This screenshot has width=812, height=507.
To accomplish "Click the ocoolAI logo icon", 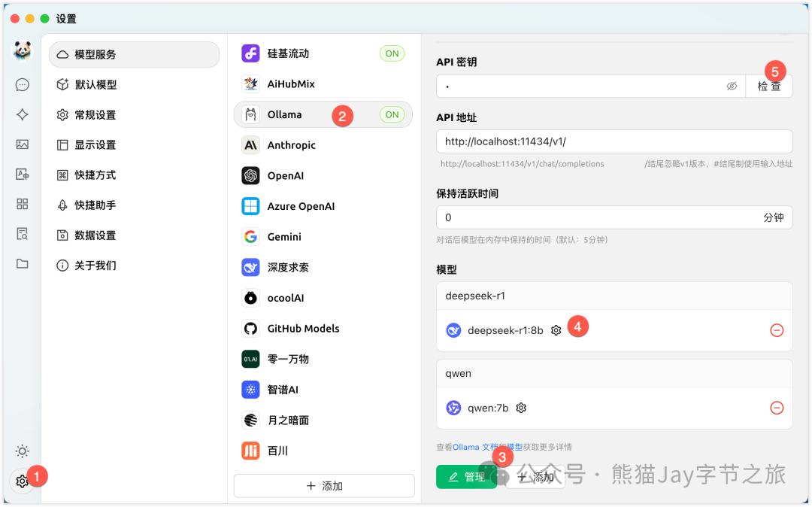I will point(250,298).
